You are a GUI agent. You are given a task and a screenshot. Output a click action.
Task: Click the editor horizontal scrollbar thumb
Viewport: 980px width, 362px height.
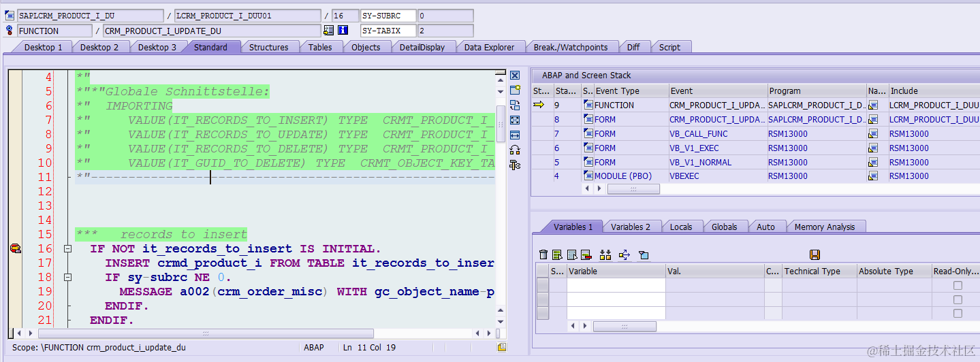pyautogui.click(x=206, y=333)
